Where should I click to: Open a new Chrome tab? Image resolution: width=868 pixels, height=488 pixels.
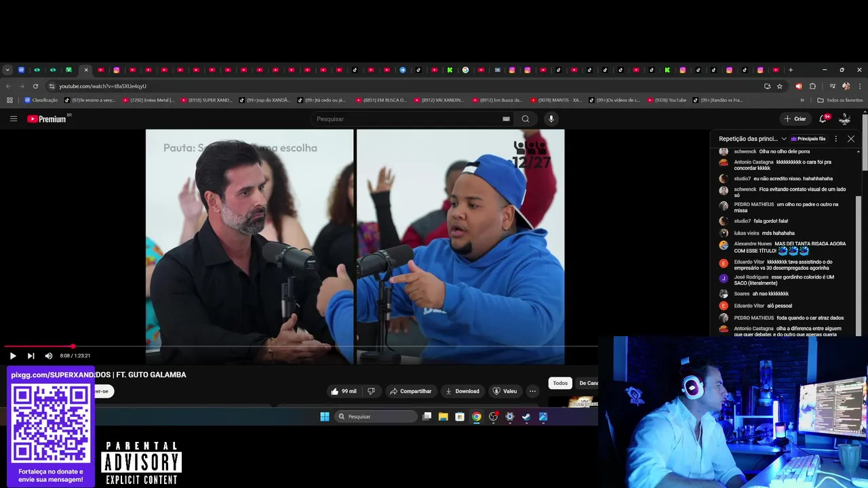click(x=790, y=70)
